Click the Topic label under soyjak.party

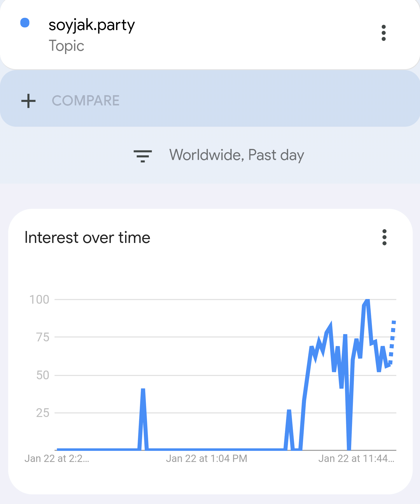point(66,46)
